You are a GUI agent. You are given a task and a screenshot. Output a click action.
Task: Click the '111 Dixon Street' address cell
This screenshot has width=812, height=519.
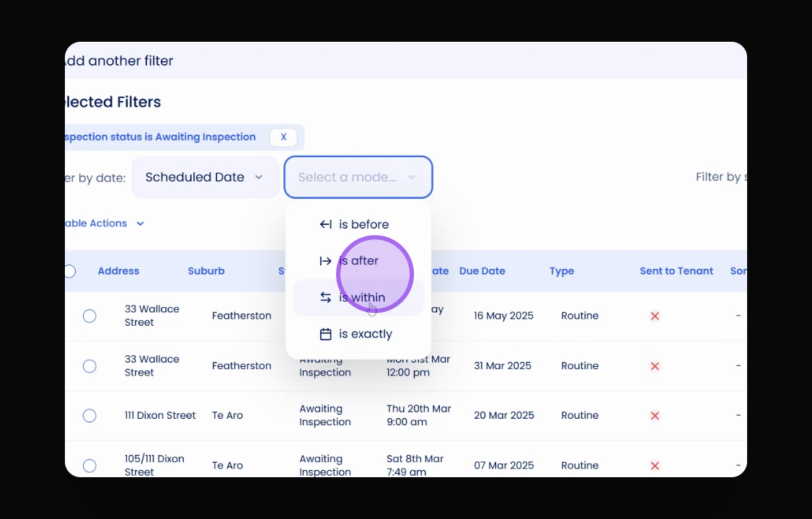(x=160, y=415)
